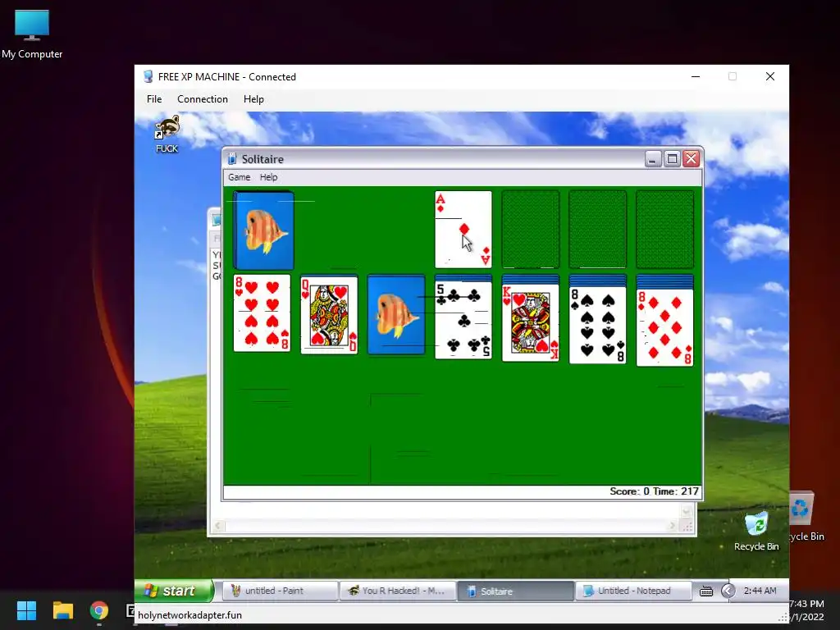The image size is (840, 630).
Task: Select the King of Hearts card
Action: (x=531, y=322)
